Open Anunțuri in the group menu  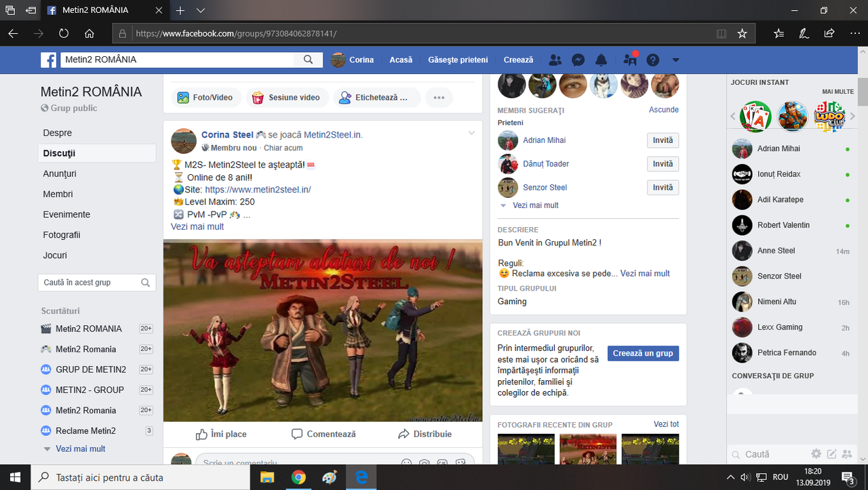[x=60, y=173]
